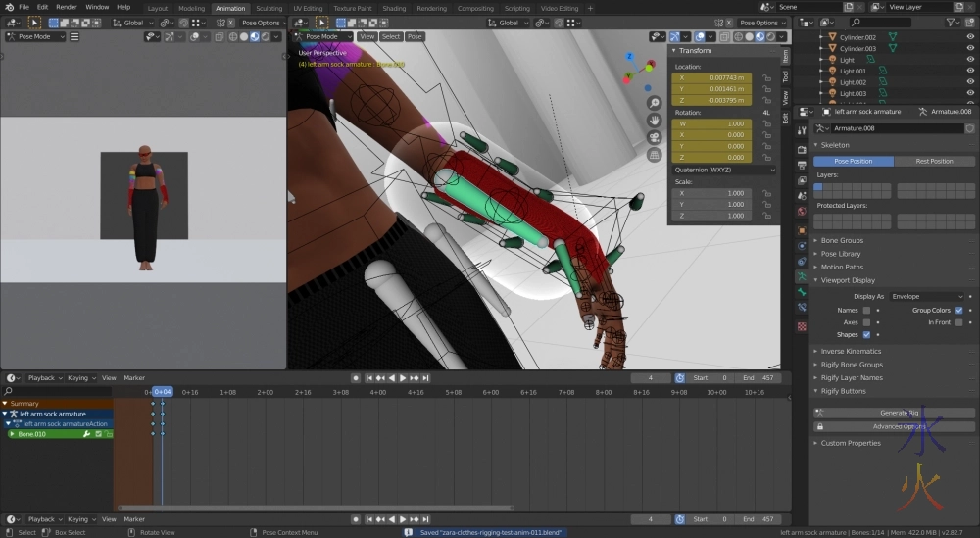Image resolution: width=980 pixels, height=538 pixels.
Task: Open the Display As Envelope dropdown
Action: (927, 296)
